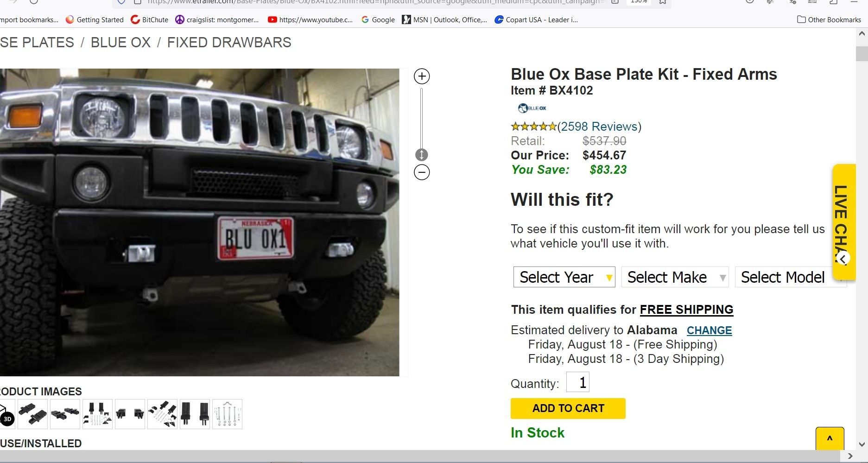This screenshot has width=868, height=463.
Task: Open the Google bookmark
Action: point(378,19)
